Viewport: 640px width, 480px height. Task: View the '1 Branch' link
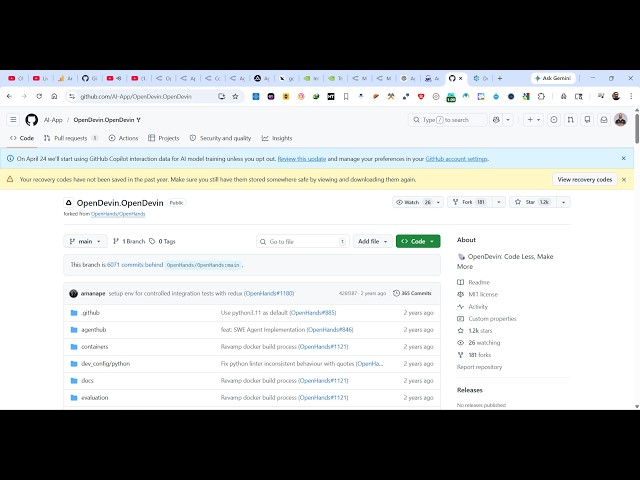(x=129, y=241)
